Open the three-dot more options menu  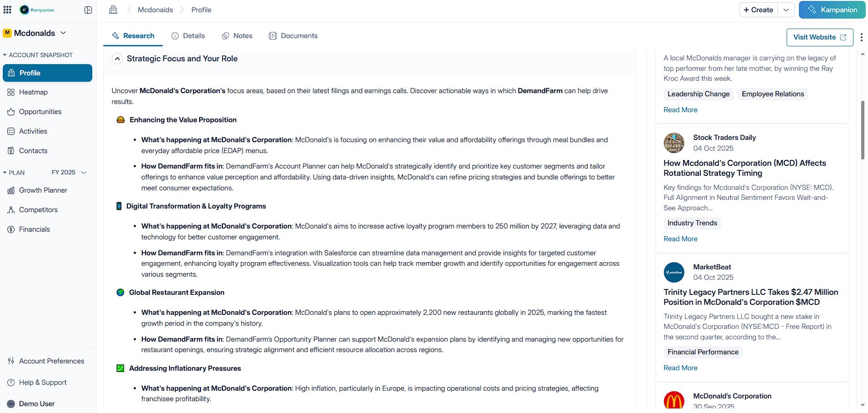coord(861,37)
